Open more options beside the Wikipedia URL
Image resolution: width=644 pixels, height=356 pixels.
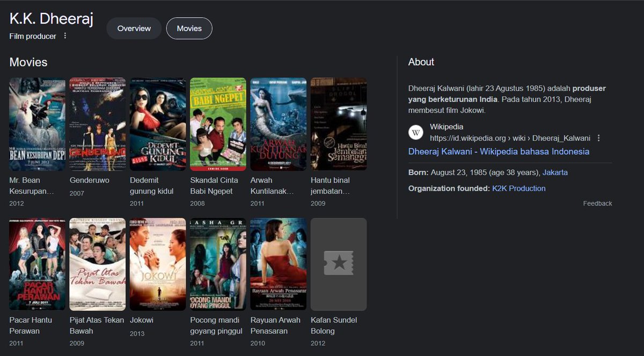point(599,138)
